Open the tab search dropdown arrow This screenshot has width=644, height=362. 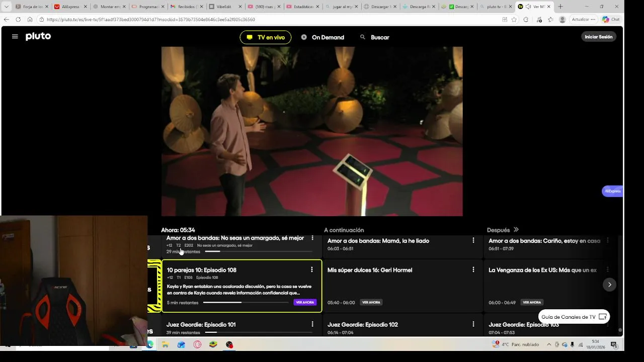point(6,7)
